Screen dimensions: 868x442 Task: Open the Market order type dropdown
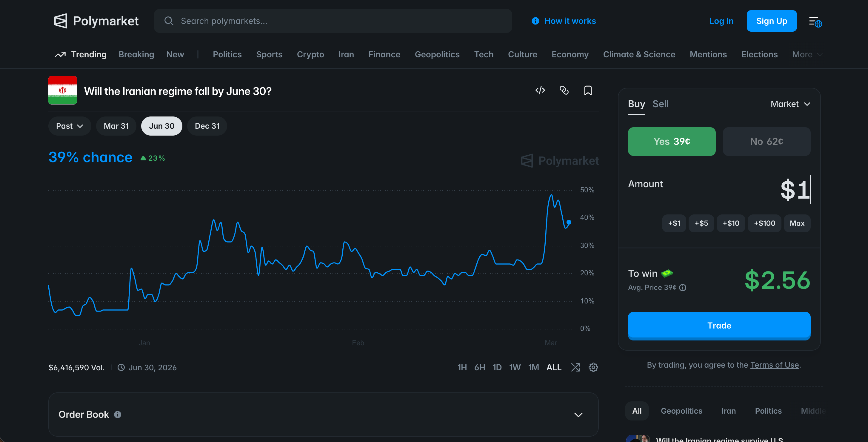[790, 104]
